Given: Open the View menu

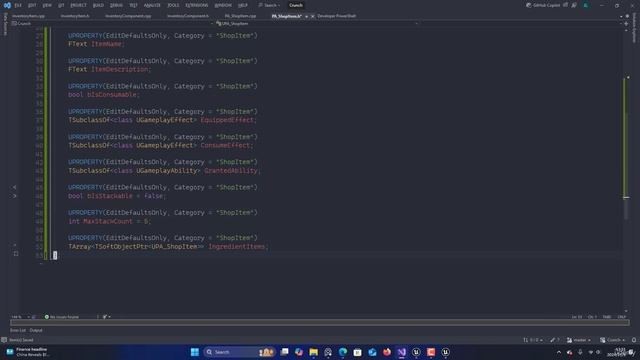Looking at the screenshot, I should 47,5.
